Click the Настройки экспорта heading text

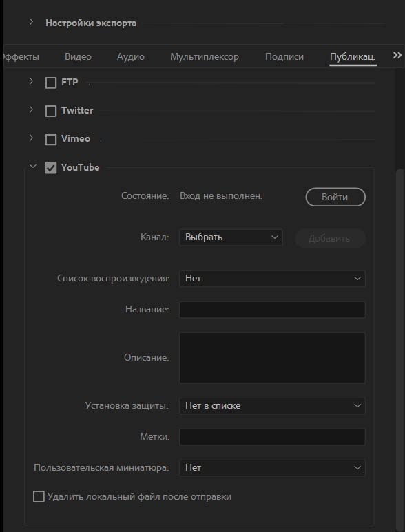(x=91, y=23)
